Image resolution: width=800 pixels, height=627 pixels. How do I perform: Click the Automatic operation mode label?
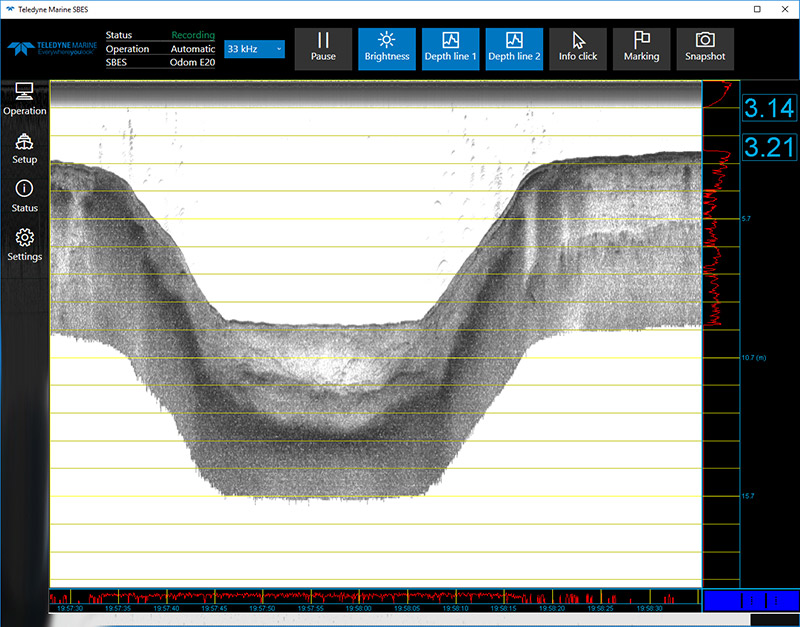pos(192,49)
